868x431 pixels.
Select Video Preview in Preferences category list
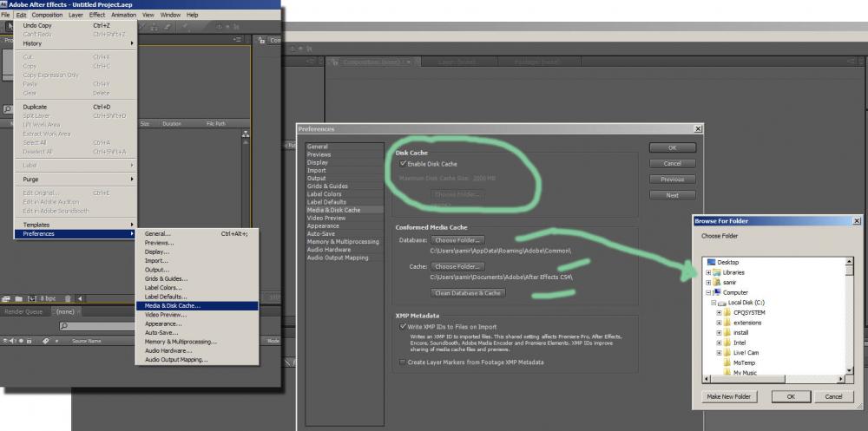[343, 218]
